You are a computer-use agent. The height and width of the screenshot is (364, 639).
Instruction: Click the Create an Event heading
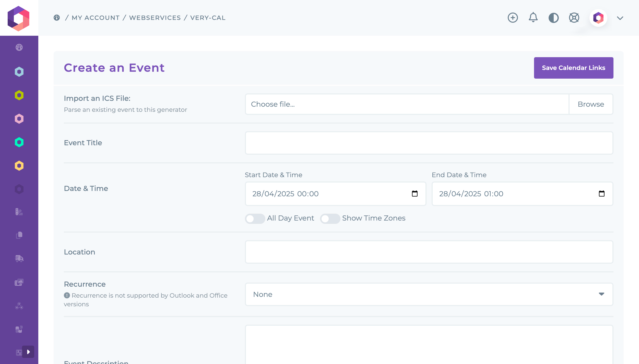(x=114, y=68)
